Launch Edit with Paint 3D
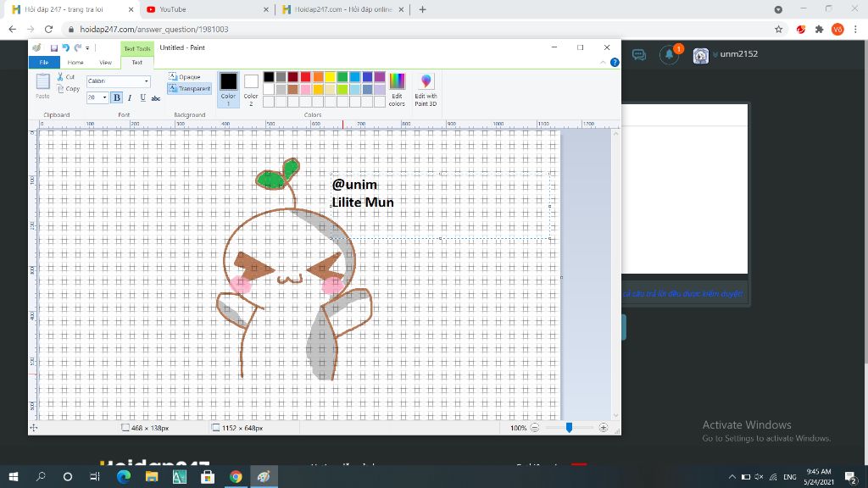 426,89
